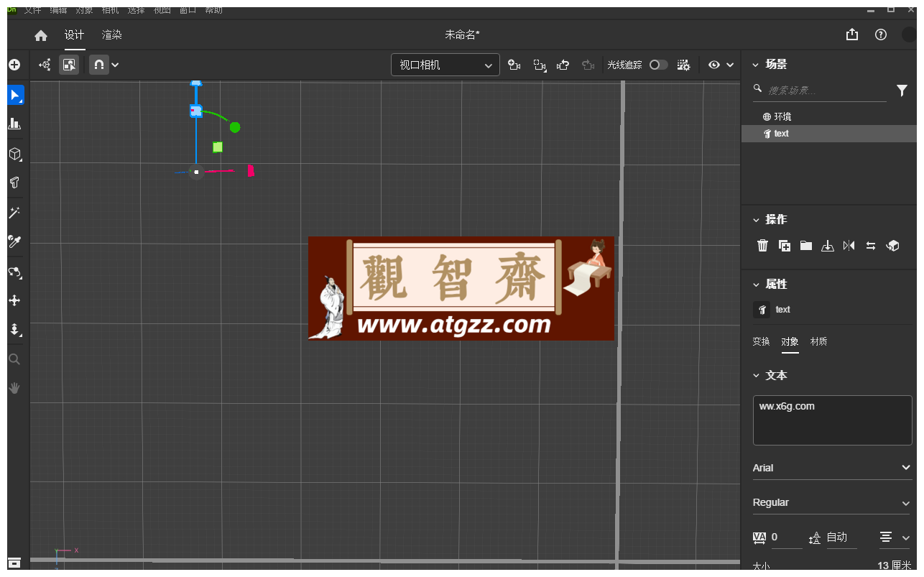Open the add content plus button
Viewport: 924px width, 577px height.
coord(14,65)
